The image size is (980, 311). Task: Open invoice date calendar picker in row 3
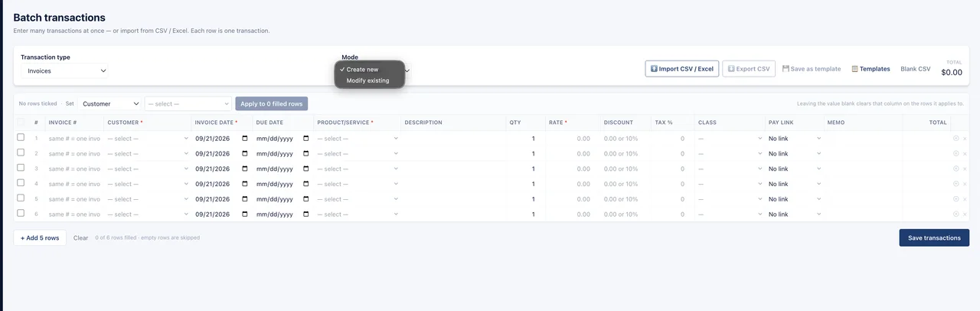pyautogui.click(x=245, y=169)
